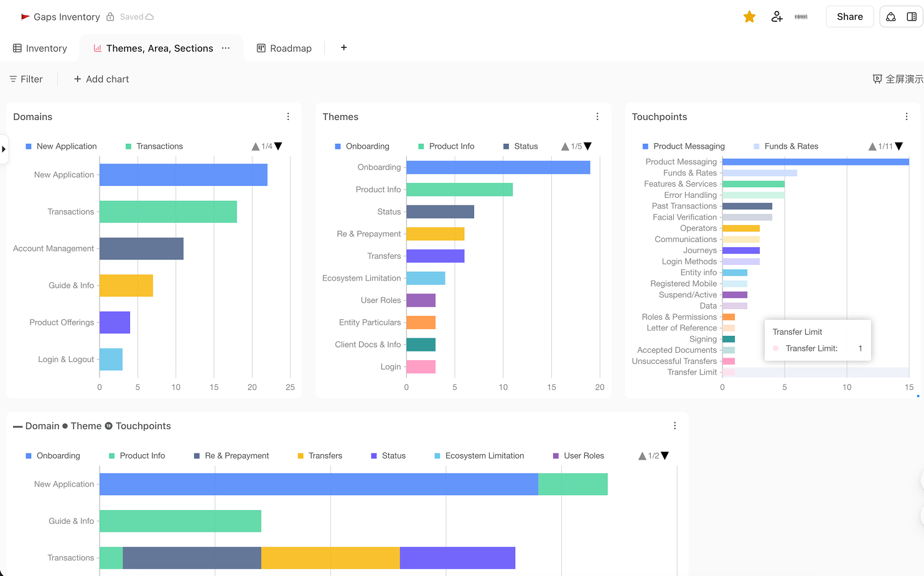Go to previous Domains legend page
The image size is (924, 576).
click(255, 146)
